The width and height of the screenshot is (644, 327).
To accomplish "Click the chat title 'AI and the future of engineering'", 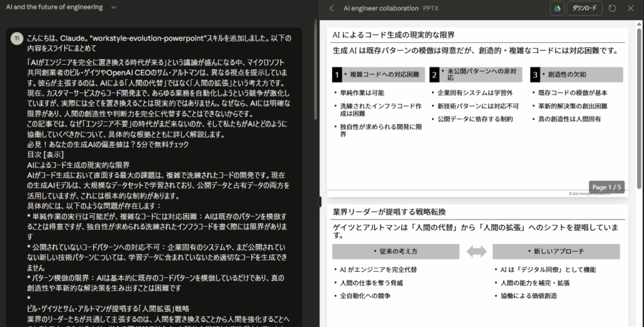I will click(53, 7).
